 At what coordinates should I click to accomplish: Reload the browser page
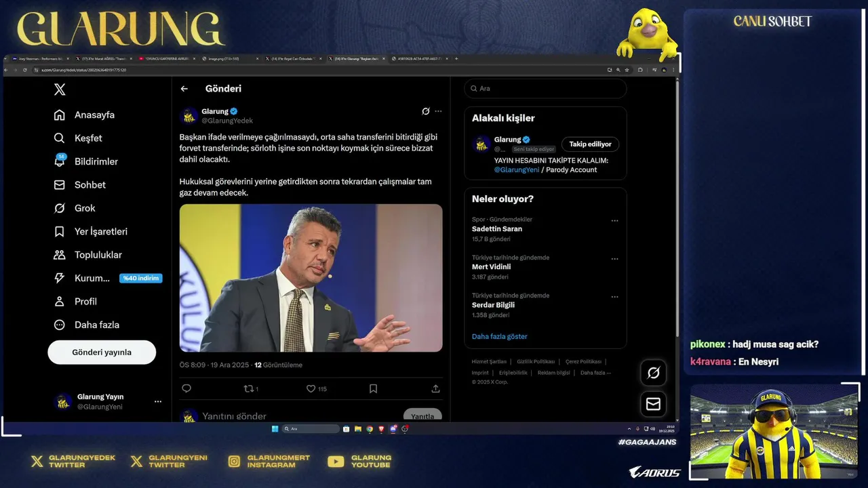(25, 70)
